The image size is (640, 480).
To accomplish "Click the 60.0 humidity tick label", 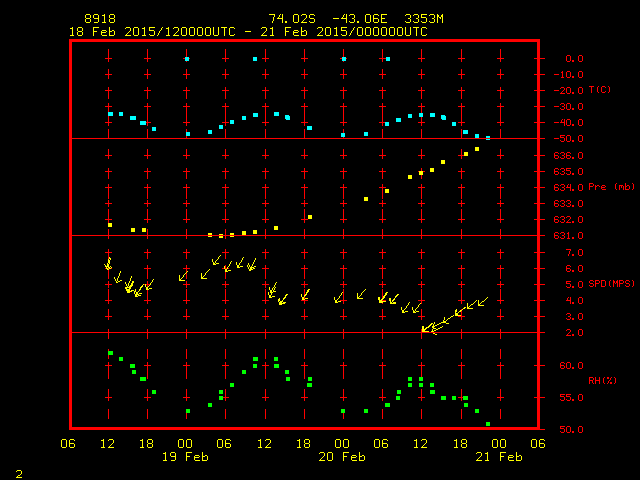I will [x=571, y=365].
